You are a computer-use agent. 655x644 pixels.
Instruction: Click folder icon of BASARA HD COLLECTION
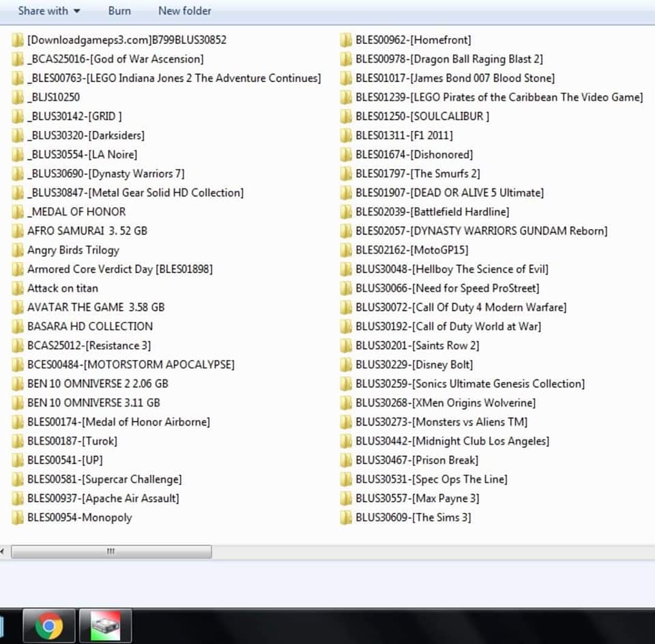tap(17, 327)
